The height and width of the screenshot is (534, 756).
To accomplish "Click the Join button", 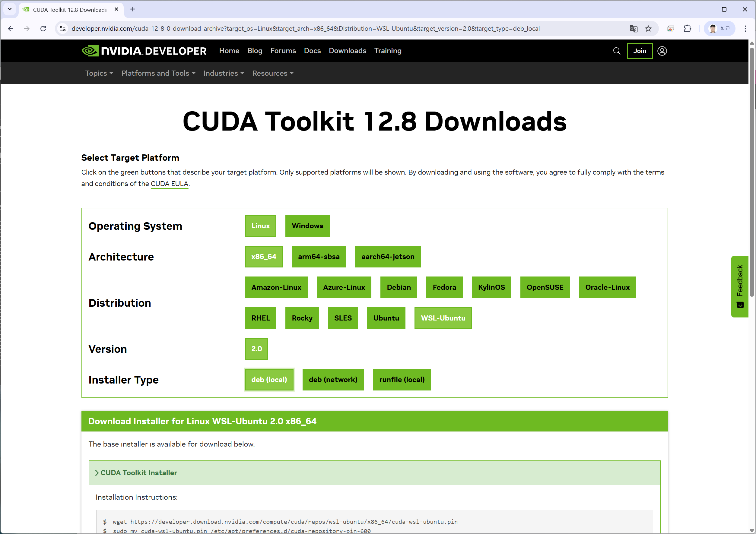I will 639,51.
